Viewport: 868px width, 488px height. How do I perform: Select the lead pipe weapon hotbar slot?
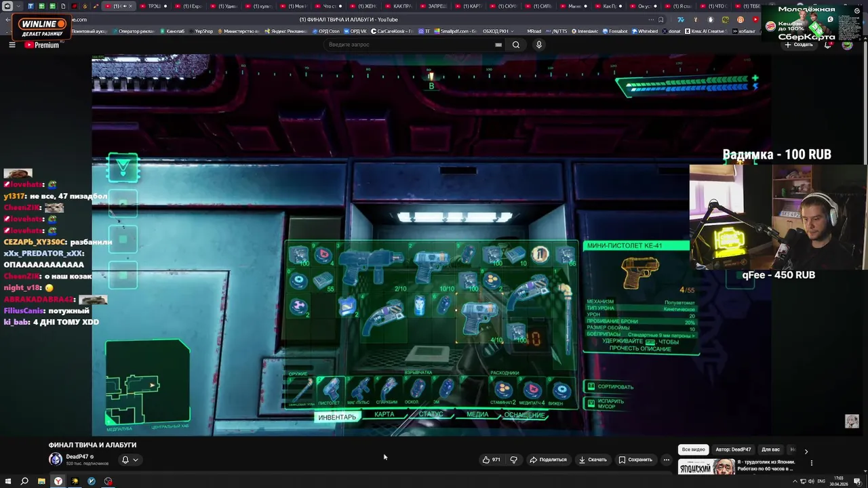pyautogui.click(x=300, y=390)
